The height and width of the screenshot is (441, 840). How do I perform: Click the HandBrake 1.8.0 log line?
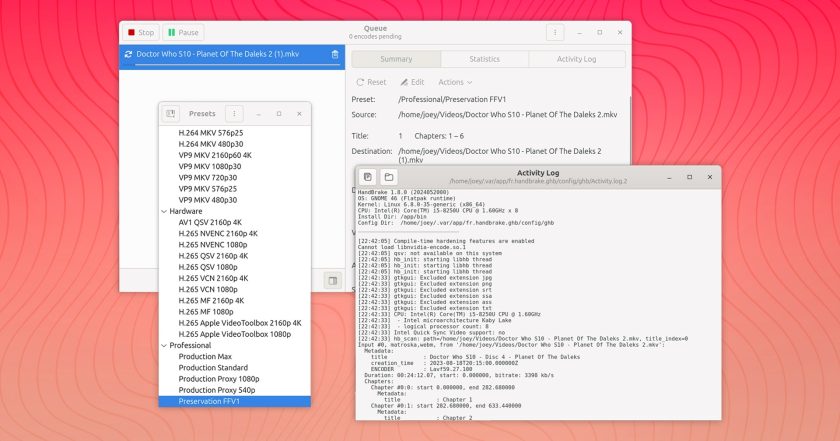point(403,192)
